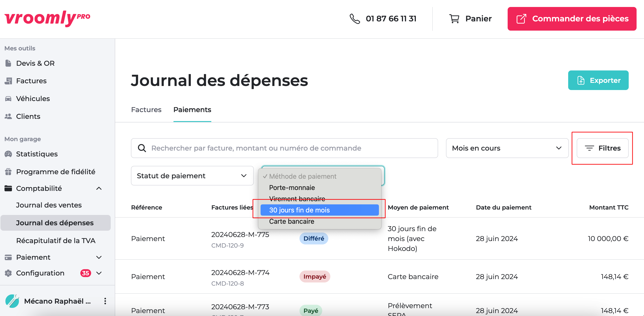Image resolution: width=644 pixels, height=316 pixels.
Task: Select 30 jours fin de mois option
Action: pos(319,210)
